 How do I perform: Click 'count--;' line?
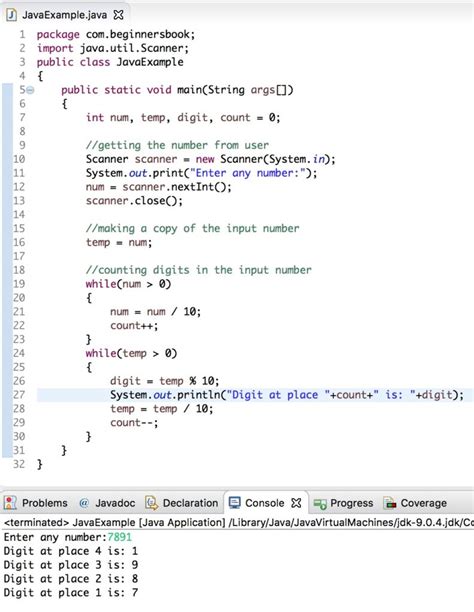134,423
